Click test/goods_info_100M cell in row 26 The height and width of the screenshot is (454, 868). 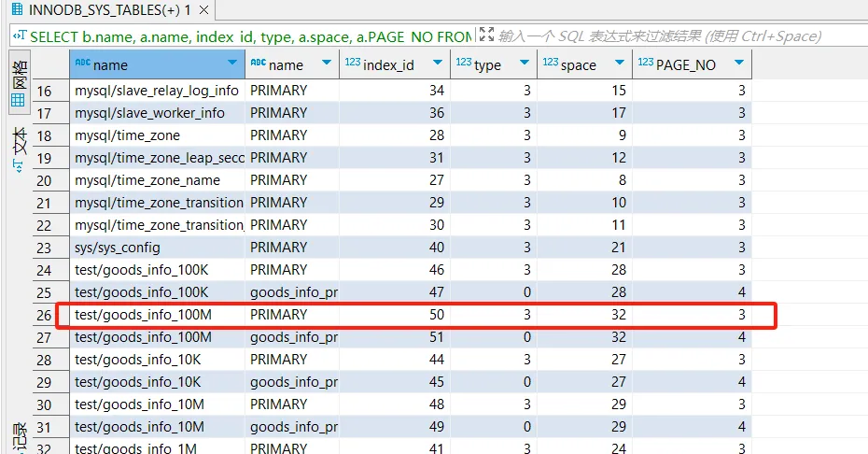pyautogui.click(x=157, y=315)
